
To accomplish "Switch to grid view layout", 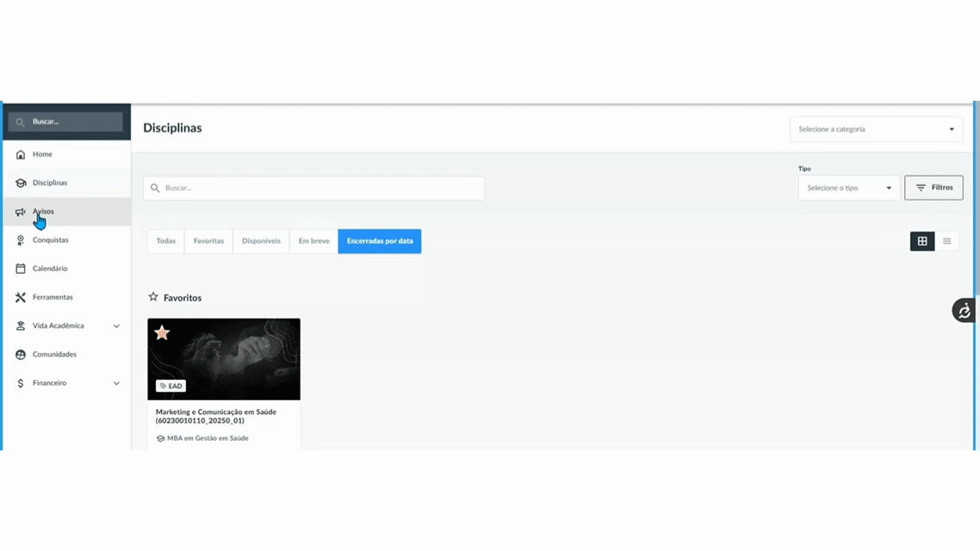I will pos(921,241).
